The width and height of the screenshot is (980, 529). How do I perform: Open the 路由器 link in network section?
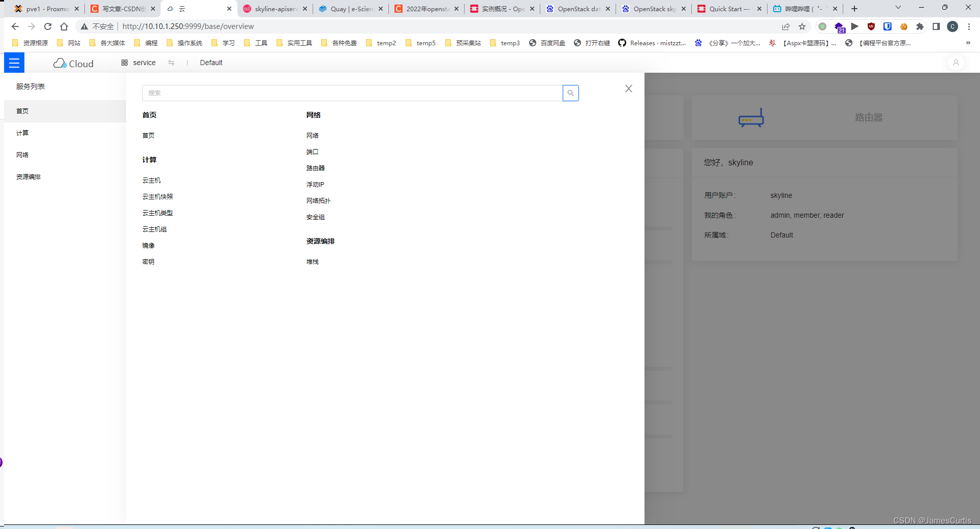pos(316,168)
